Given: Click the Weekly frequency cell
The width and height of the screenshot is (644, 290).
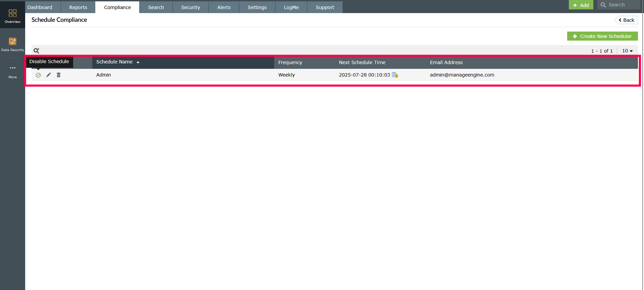Looking at the screenshot, I should 287,75.
